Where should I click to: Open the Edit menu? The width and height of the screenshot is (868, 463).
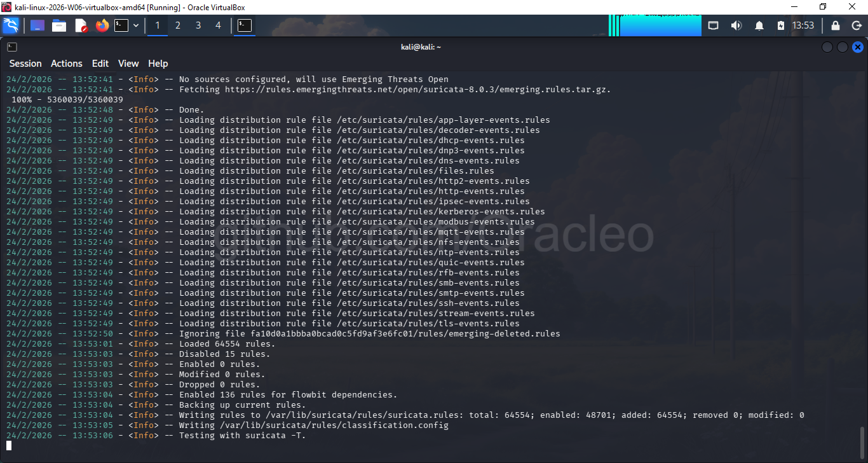pyautogui.click(x=100, y=64)
